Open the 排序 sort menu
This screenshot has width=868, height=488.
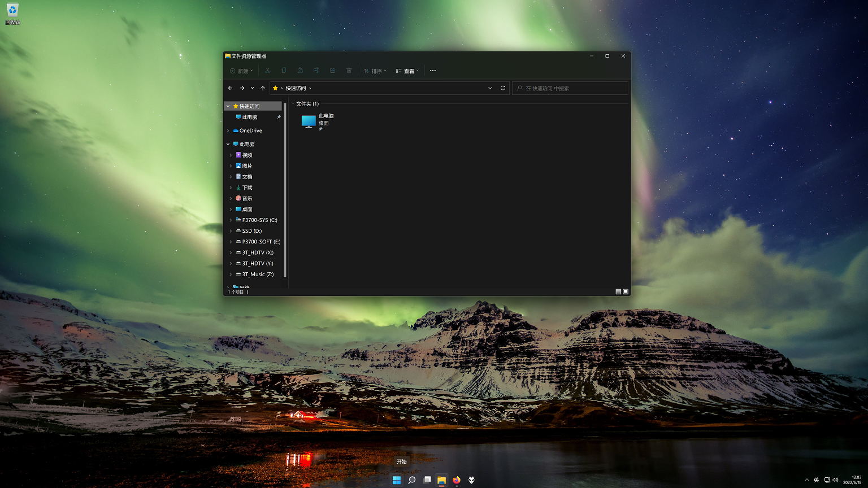click(375, 71)
